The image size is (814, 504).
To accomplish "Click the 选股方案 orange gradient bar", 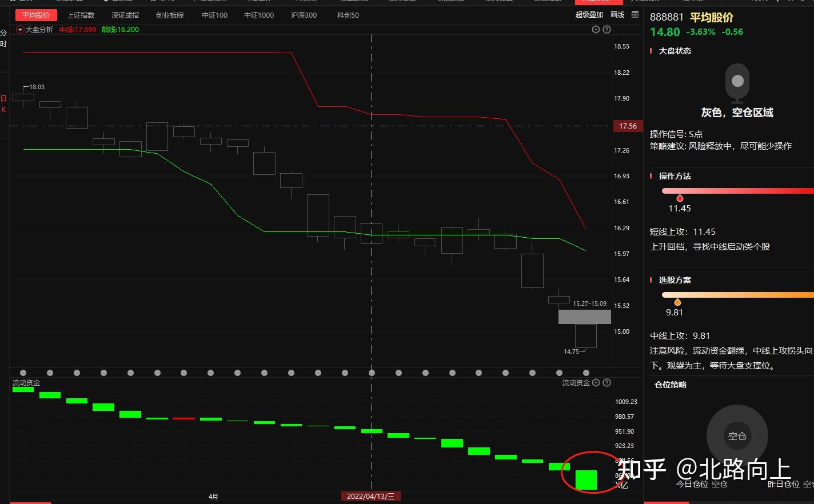I will (x=737, y=295).
